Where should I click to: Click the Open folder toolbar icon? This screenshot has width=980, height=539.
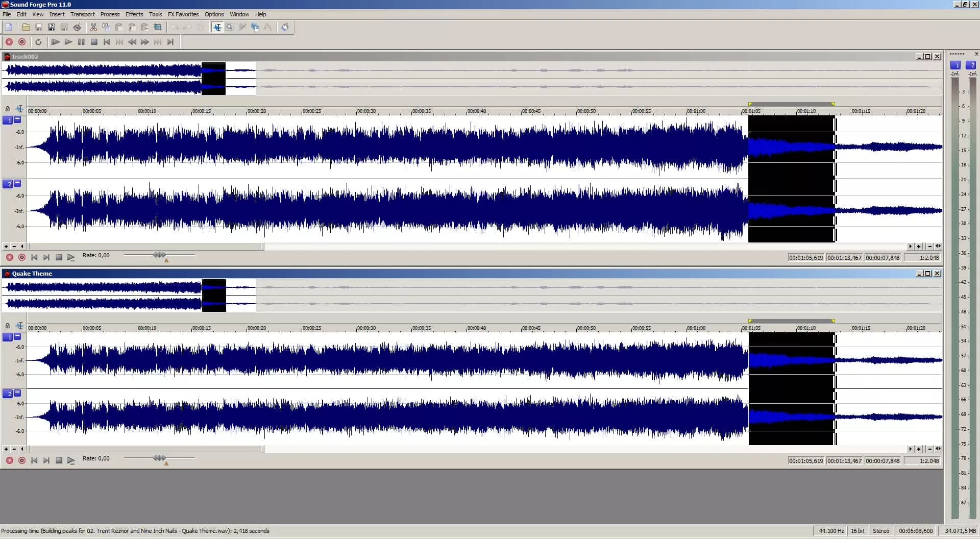26,27
